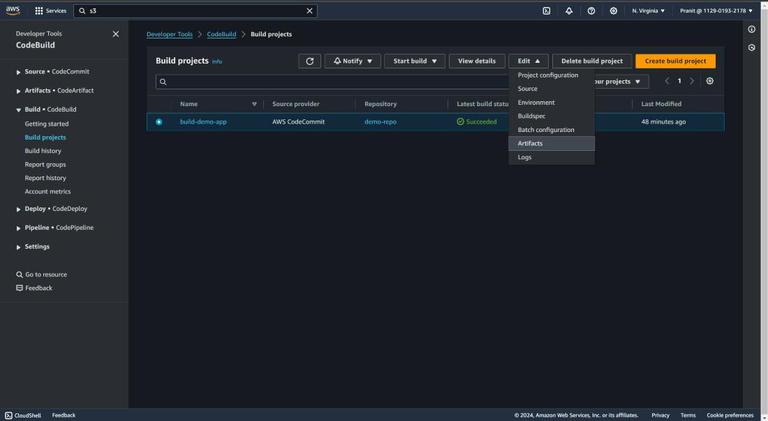Click the Feedback link in the footer
This screenshot has height=421, width=768.
tap(64, 415)
